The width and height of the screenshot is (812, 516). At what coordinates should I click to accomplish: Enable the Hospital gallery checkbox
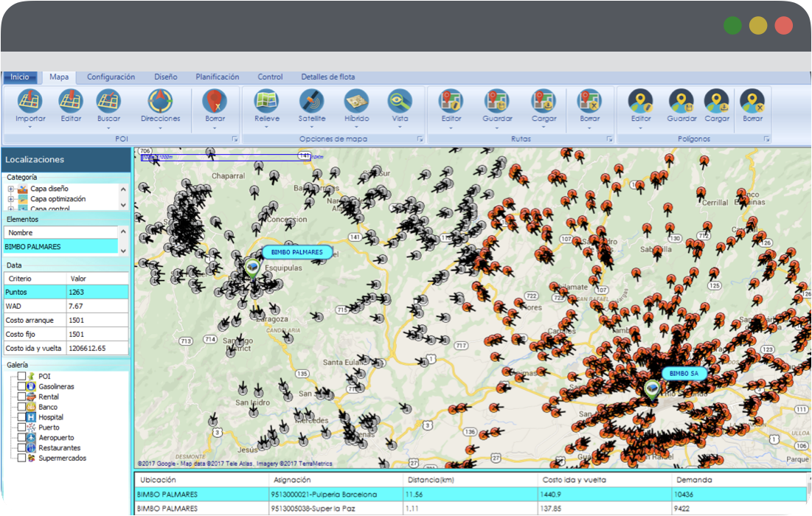pos(21,417)
